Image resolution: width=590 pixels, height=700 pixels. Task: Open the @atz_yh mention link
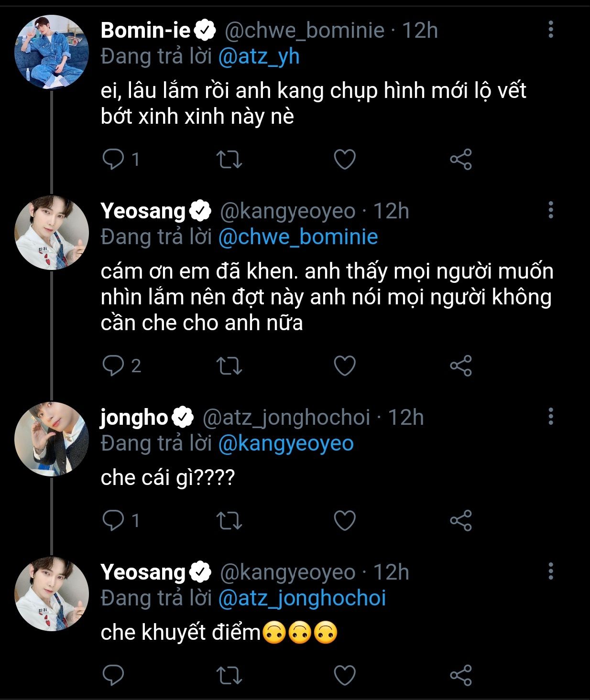[x=259, y=57]
